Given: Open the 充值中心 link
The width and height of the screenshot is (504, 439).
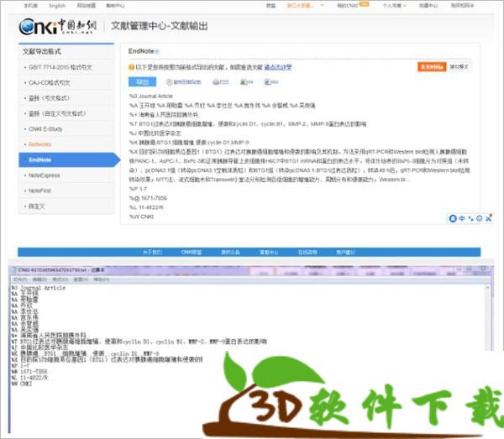Looking at the screenshot, I should 428,6.
